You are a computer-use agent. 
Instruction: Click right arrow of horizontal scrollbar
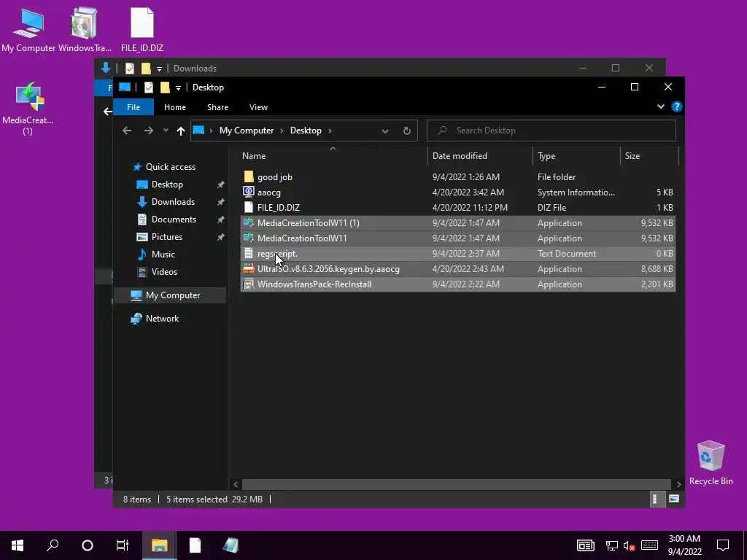click(679, 484)
